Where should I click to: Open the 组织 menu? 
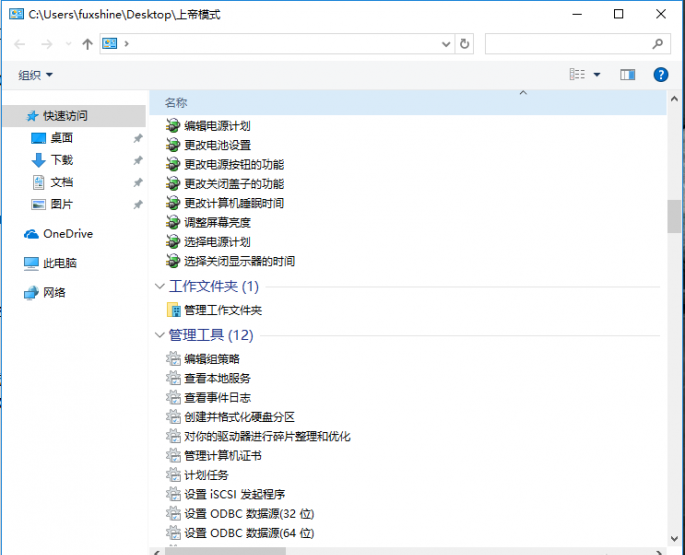[35, 75]
